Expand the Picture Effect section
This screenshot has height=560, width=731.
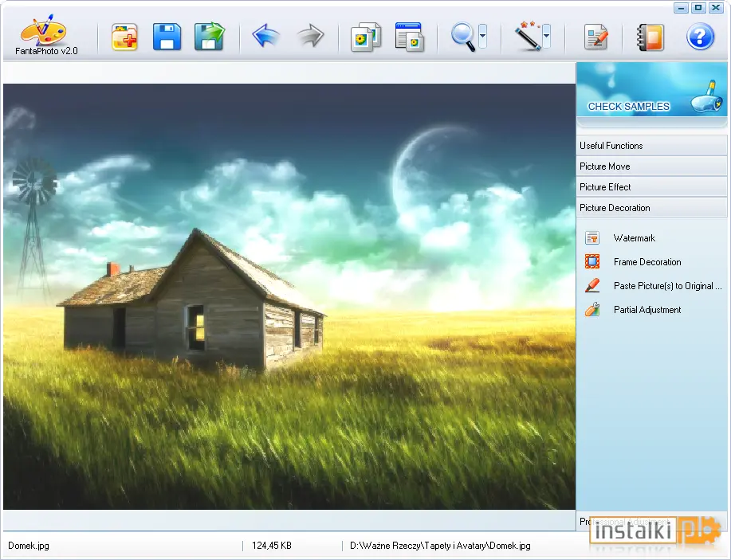point(652,187)
